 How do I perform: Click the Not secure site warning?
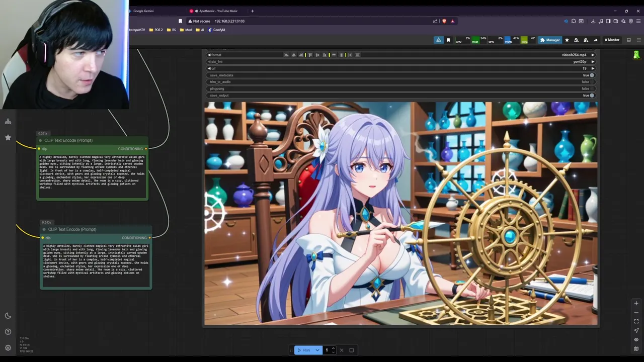tap(199, 21)
